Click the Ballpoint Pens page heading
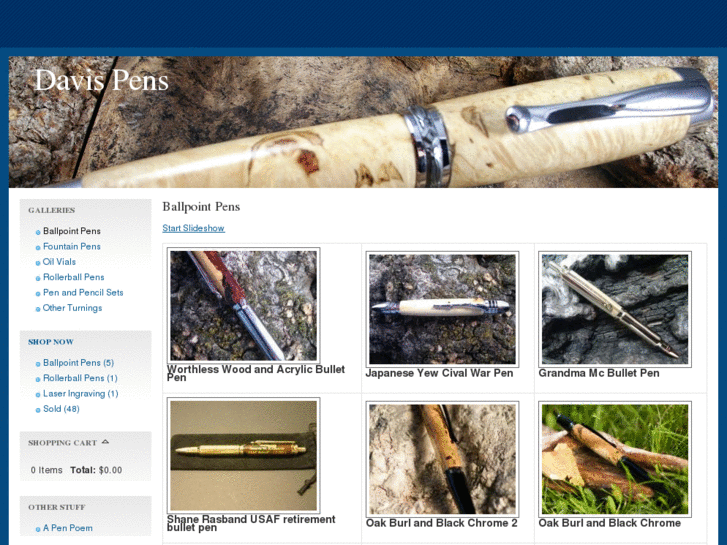The height and width of the screenshot is (545, 727). click(x=201, y=206)
